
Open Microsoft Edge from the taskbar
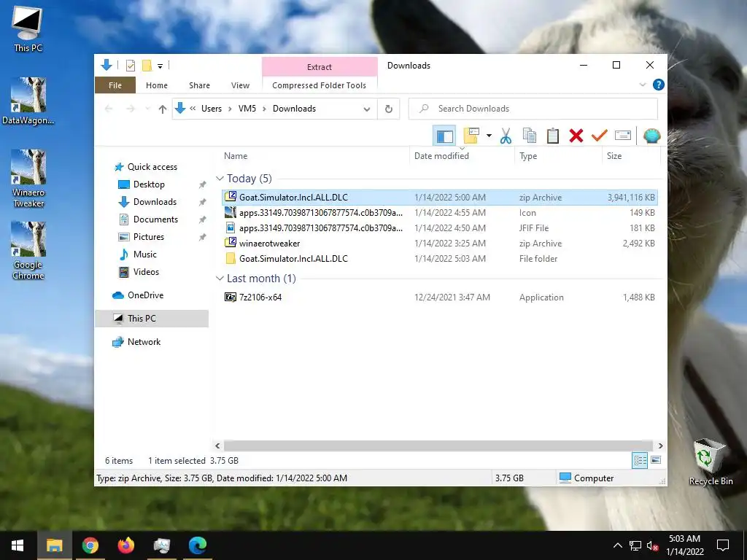tap(197, 545)
